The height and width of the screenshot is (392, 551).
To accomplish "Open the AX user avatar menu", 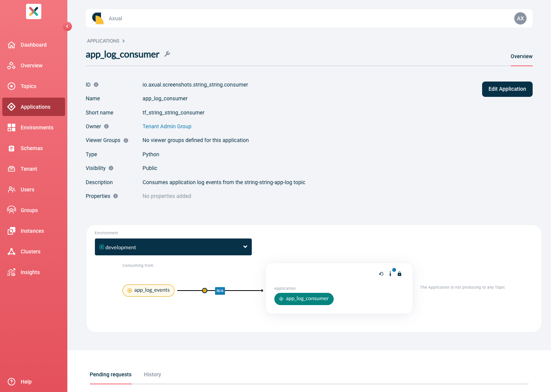I will click(520, 18).
